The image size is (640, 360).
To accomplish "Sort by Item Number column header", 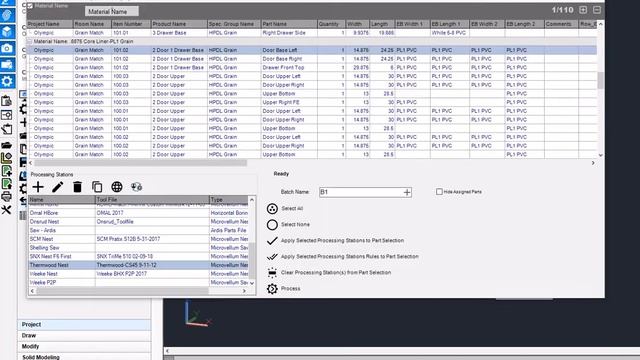I will coord(131,24).
